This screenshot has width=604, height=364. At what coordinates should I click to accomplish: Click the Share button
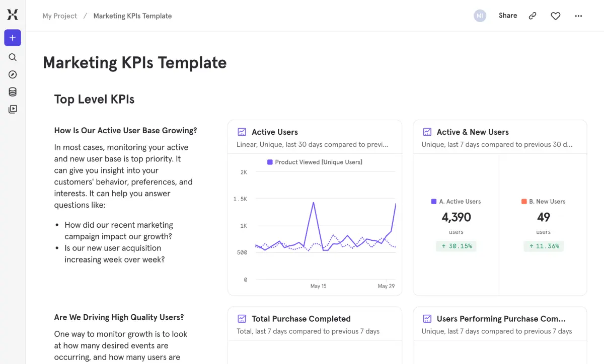[507, 16]
